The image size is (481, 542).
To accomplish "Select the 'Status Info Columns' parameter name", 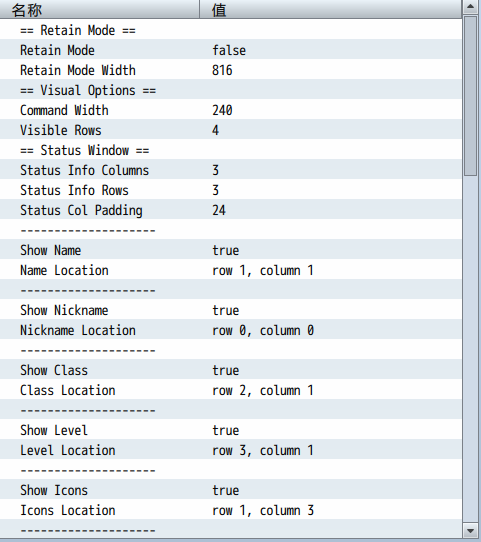I will click(x=85, y=170).
